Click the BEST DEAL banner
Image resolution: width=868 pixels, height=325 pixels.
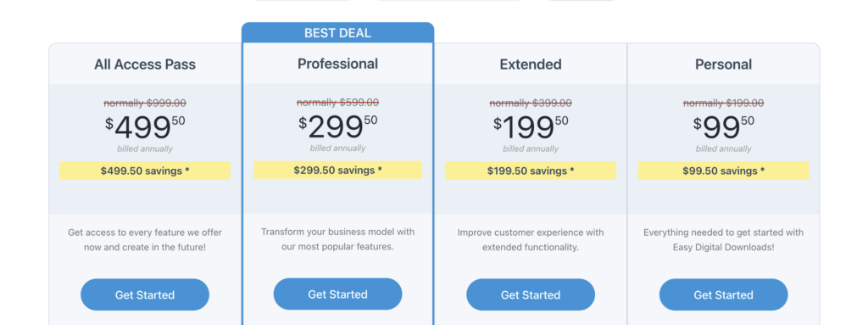pyautogui.click(x=337, y=33)
